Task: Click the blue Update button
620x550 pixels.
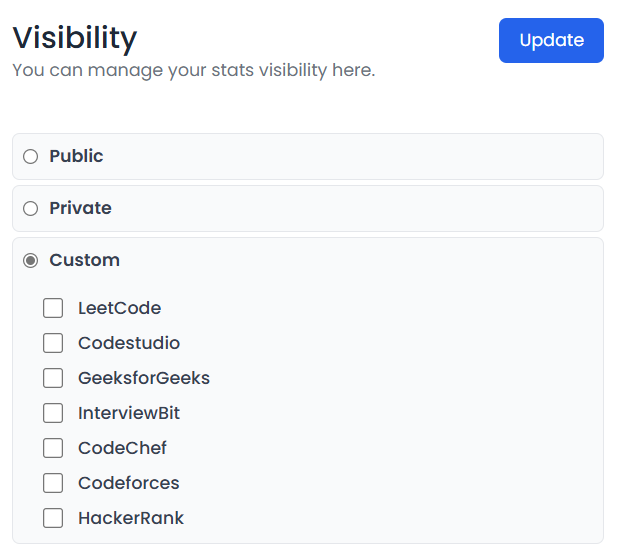Action: click(x=551, y=40)
